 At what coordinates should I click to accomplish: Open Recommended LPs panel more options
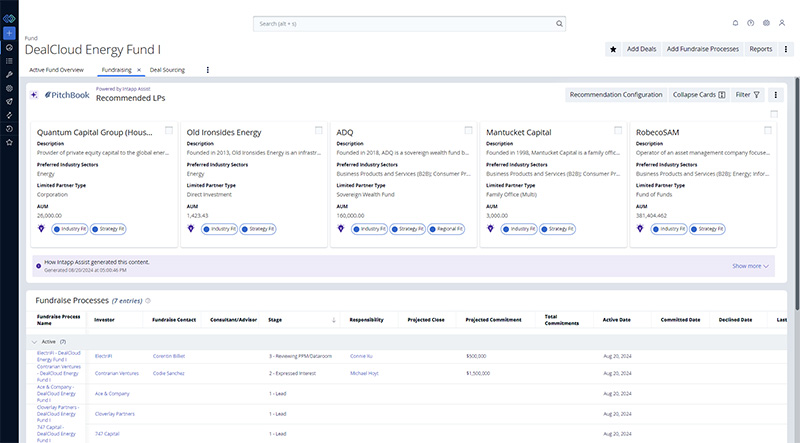[776, 95]
